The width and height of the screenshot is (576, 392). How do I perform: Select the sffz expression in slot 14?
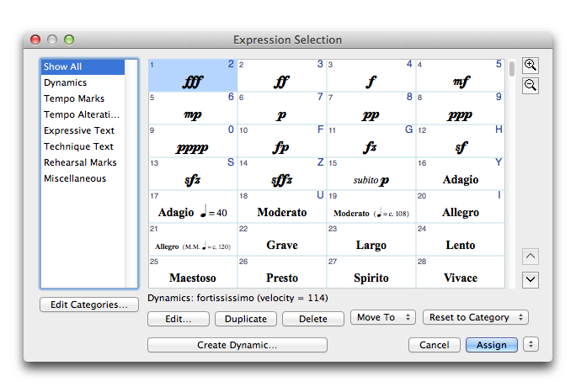click(282, 174)
